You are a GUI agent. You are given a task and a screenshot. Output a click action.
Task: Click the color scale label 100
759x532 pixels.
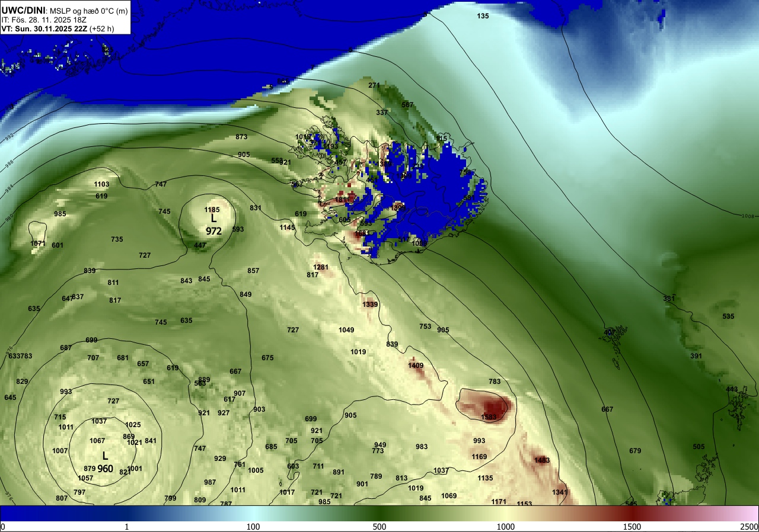(x=253, y=527)
